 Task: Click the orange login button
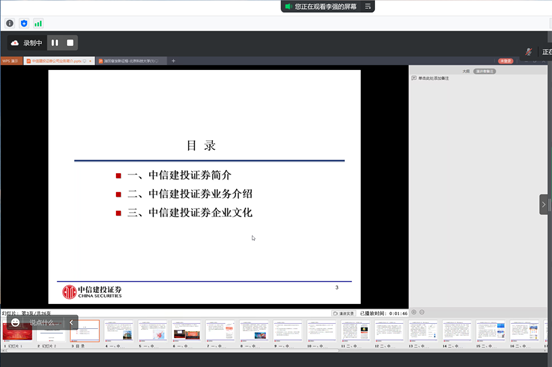(506, 61)
